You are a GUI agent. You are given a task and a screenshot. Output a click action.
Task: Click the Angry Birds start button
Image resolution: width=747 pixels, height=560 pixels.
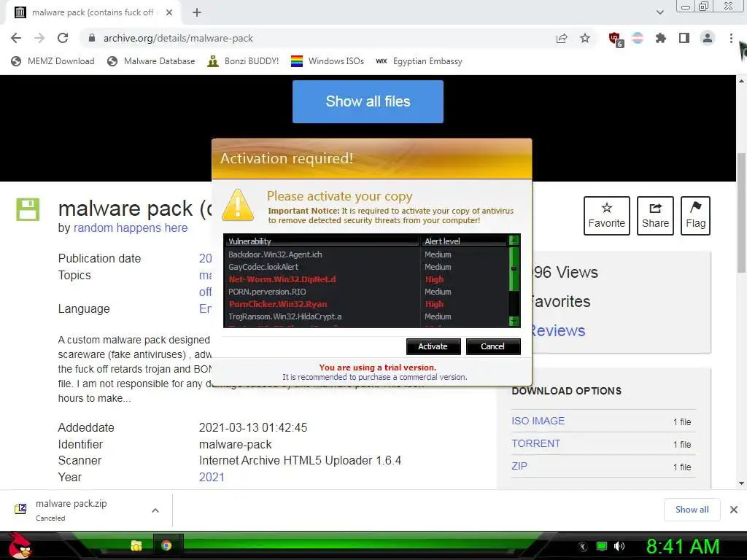[x=19, y=545]
